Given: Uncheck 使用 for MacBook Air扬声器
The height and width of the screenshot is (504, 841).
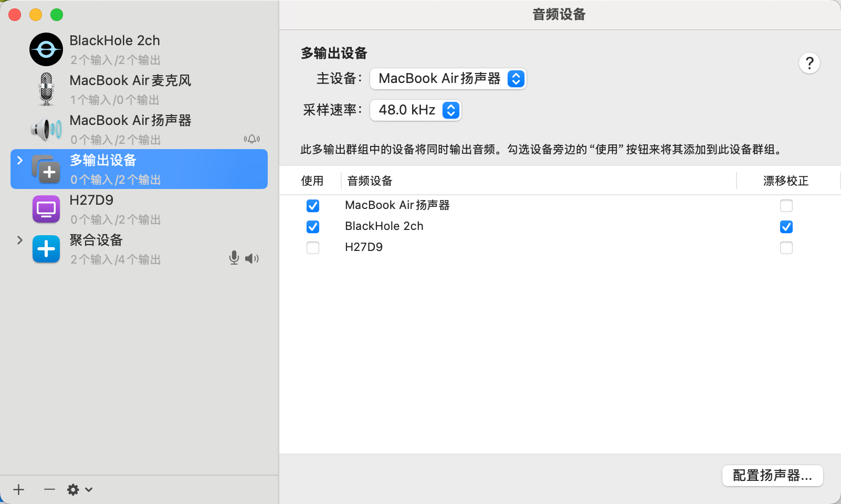Looking at the screenshot, I should [313, 206].
